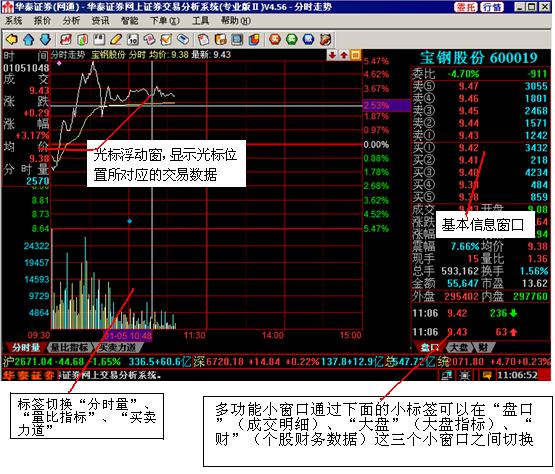The width and height of the screenshot is (555, 474).
Task: Click the red up arrow above chart
Action: click(x=344, y=55)
